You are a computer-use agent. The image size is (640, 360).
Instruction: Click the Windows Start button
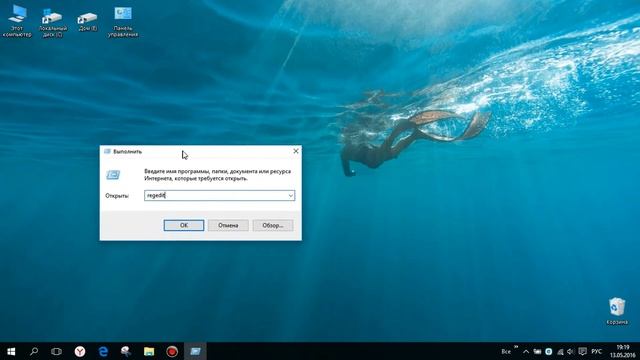tap(11, 351)
